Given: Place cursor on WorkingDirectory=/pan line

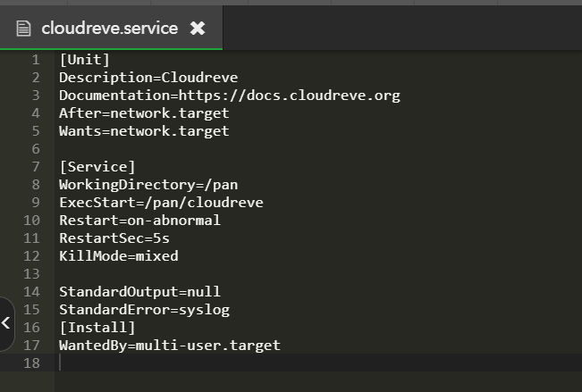Looking at the screenshot, I should (x=148, y=185).
